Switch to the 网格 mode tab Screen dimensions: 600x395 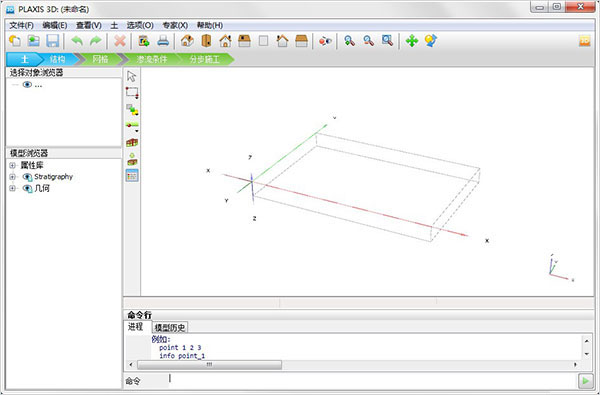click(x=100, y=59)
